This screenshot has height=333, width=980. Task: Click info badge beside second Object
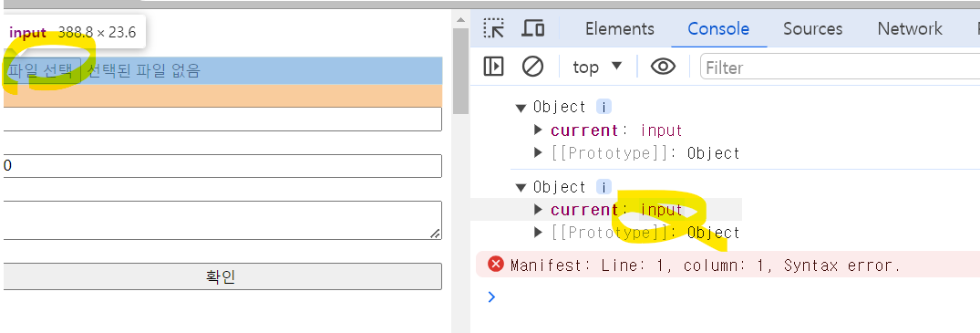(x=603, y=186)
